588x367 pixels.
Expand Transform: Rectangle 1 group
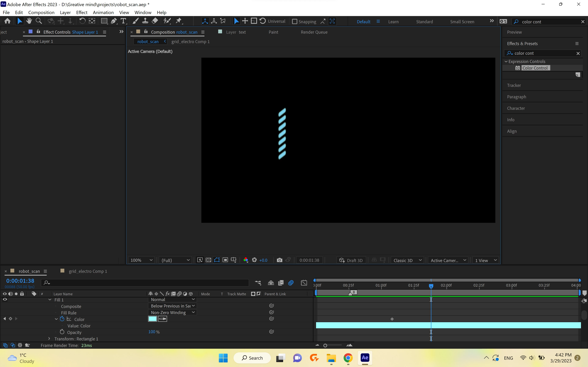[49, 339]
